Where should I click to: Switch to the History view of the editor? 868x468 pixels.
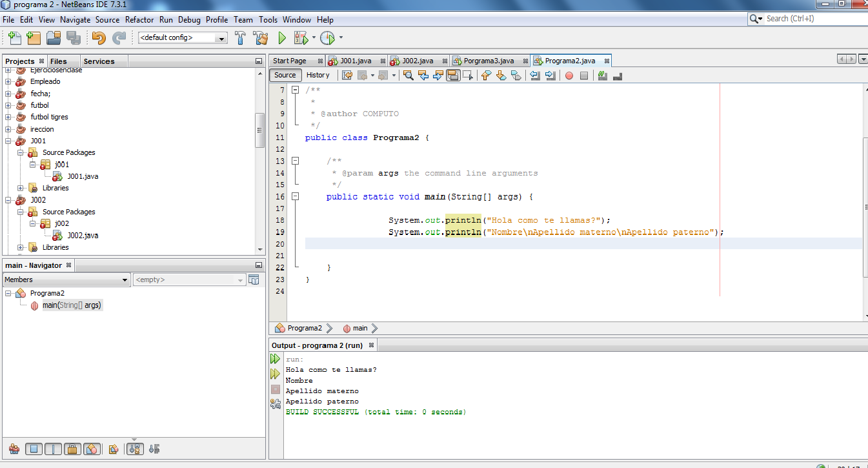click(x=318, y=75)
